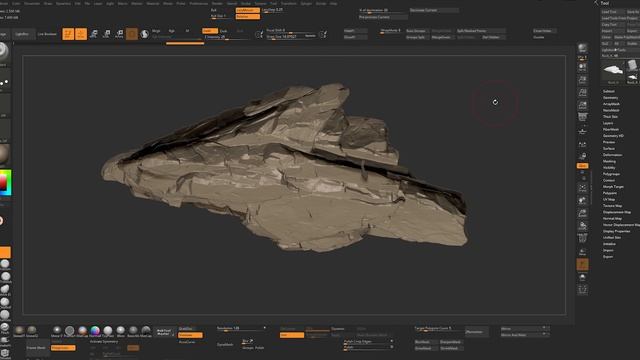
Task: Expand the Masking subpalette
Action: pyautogui.click(x=609, y=161)
